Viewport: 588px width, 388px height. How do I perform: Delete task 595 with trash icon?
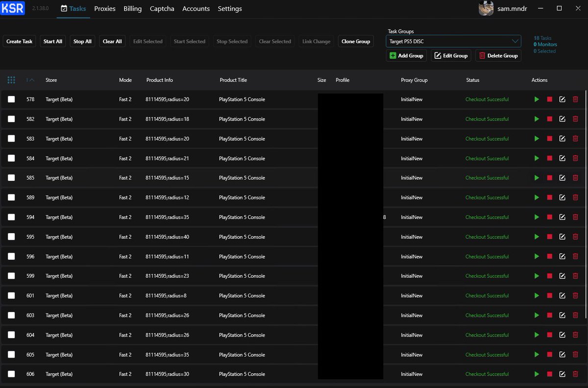click(575, 237)
